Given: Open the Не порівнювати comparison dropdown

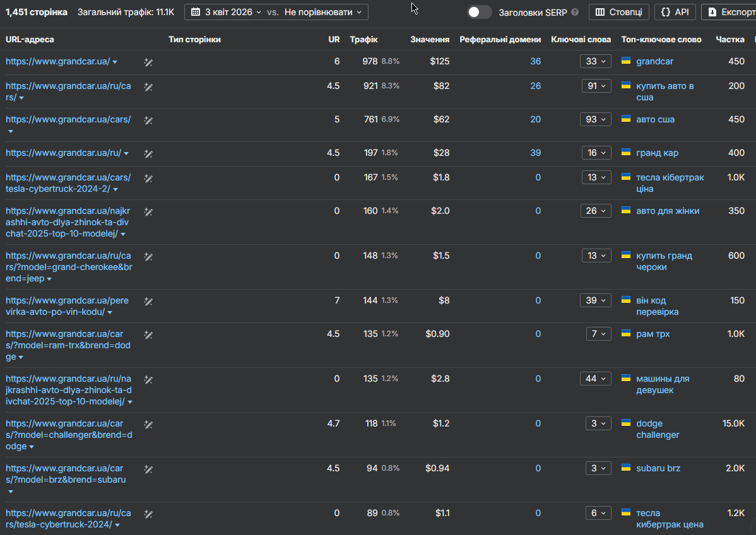Looking at the screenshot, I should 323,12.
